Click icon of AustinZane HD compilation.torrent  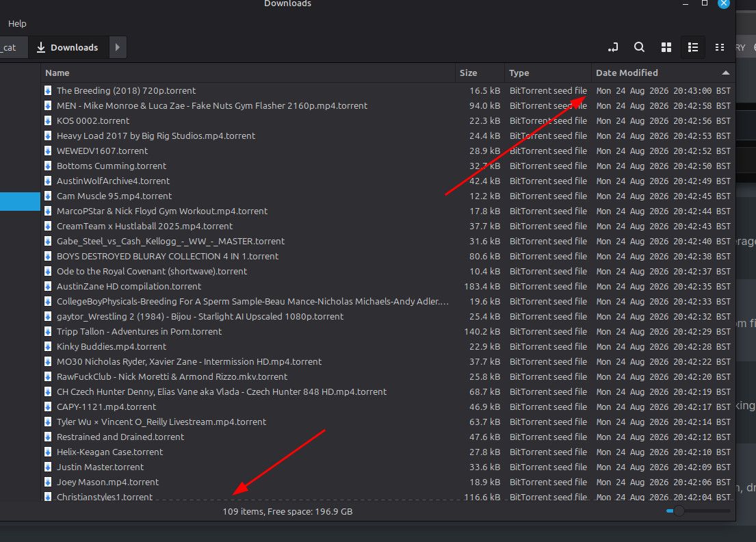pos(48,287)
